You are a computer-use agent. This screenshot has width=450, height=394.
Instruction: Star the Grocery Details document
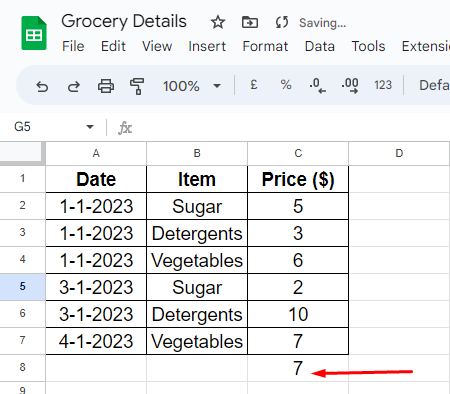pyautogui.click(x=218, y=23)
